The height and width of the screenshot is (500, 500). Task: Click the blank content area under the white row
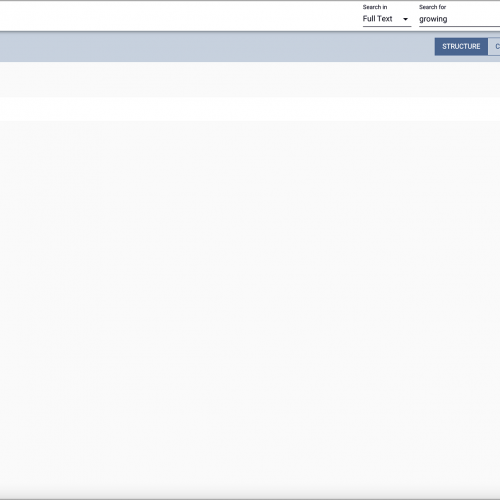250,308
